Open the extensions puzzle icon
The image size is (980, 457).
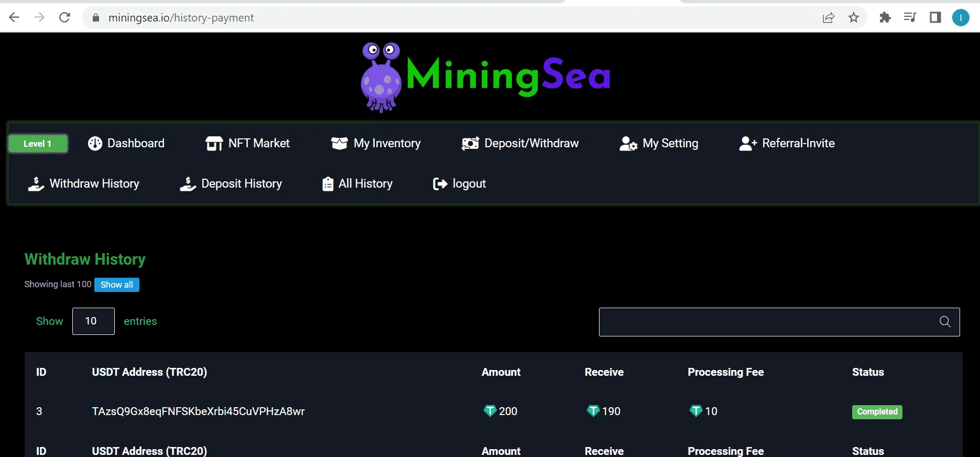tap(885, 17)
